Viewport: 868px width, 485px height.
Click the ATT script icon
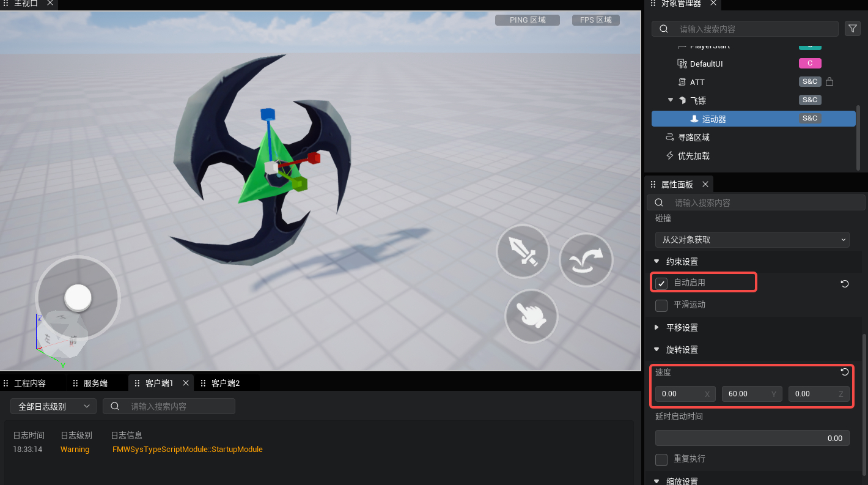click(682, 82)
